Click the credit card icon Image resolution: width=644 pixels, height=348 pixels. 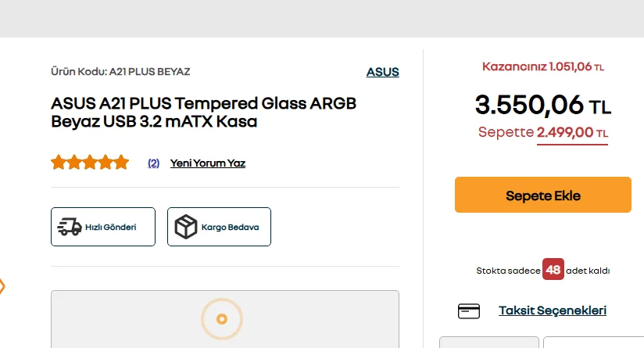(x=469, y=311)
